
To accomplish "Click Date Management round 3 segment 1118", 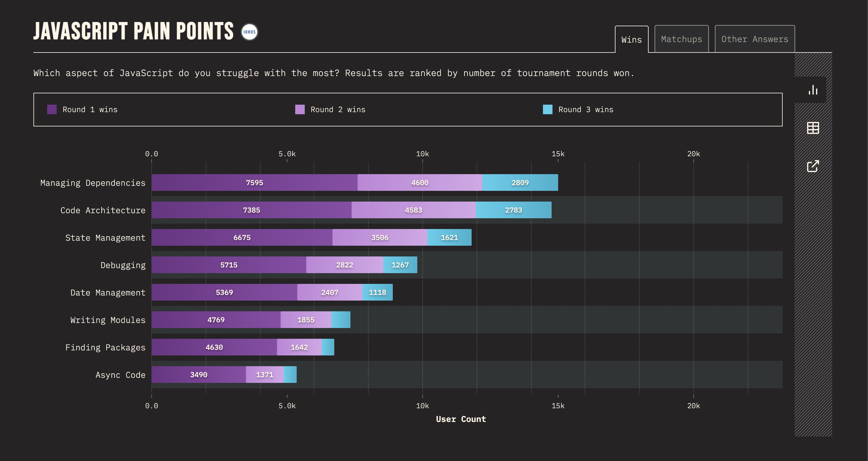I will tap(377, 292).
